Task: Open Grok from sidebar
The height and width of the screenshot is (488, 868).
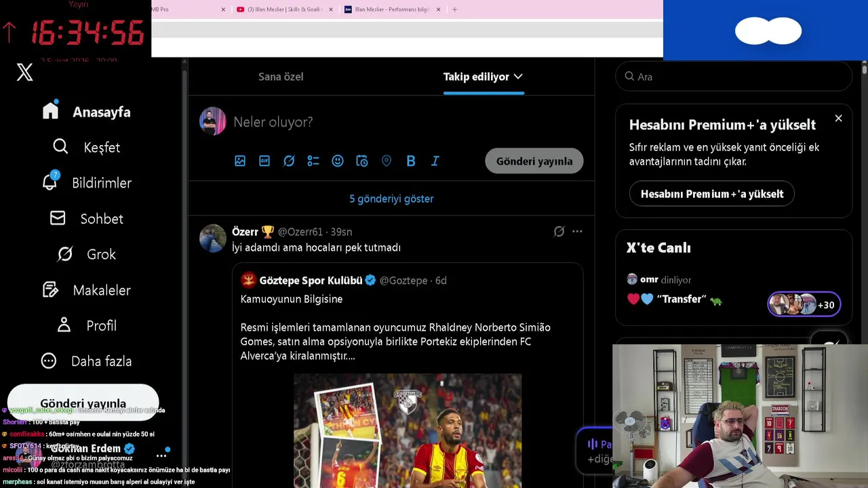Action: [86, 254]
